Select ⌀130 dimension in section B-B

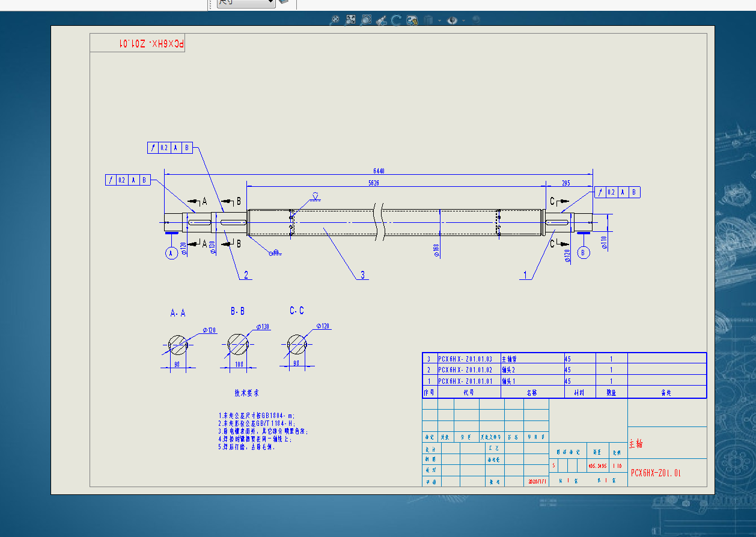point(263,327)
